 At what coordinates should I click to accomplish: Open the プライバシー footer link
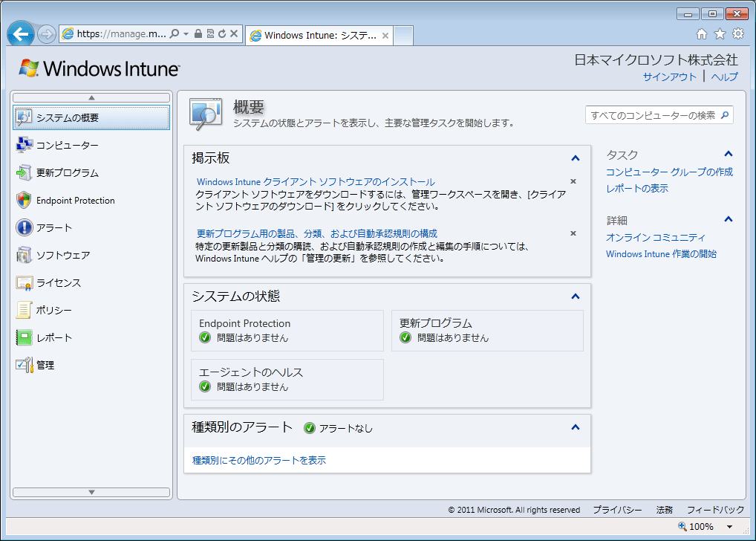pos(617,510)
